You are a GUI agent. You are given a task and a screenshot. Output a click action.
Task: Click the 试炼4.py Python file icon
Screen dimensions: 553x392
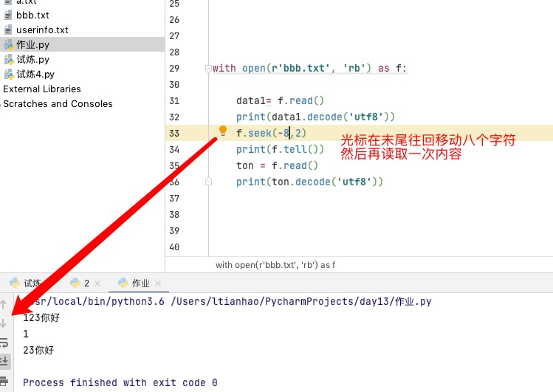point(9,75)
